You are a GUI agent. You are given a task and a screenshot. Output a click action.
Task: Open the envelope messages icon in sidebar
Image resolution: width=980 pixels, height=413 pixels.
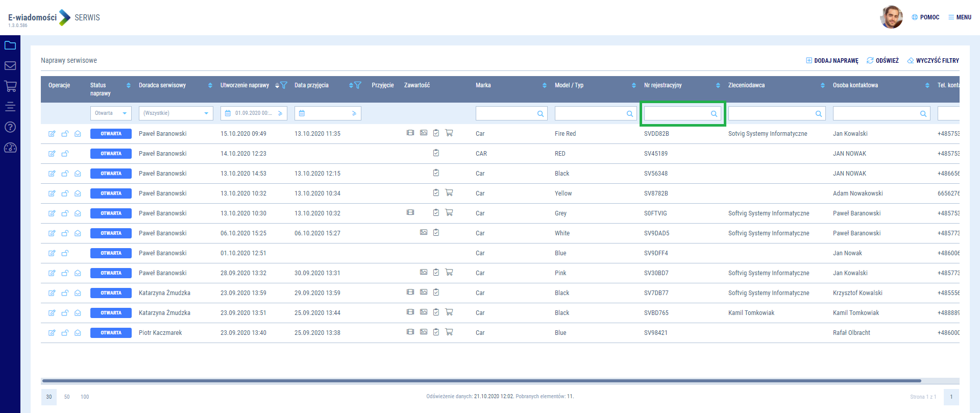pyautogui.click(x=10, y=66)
